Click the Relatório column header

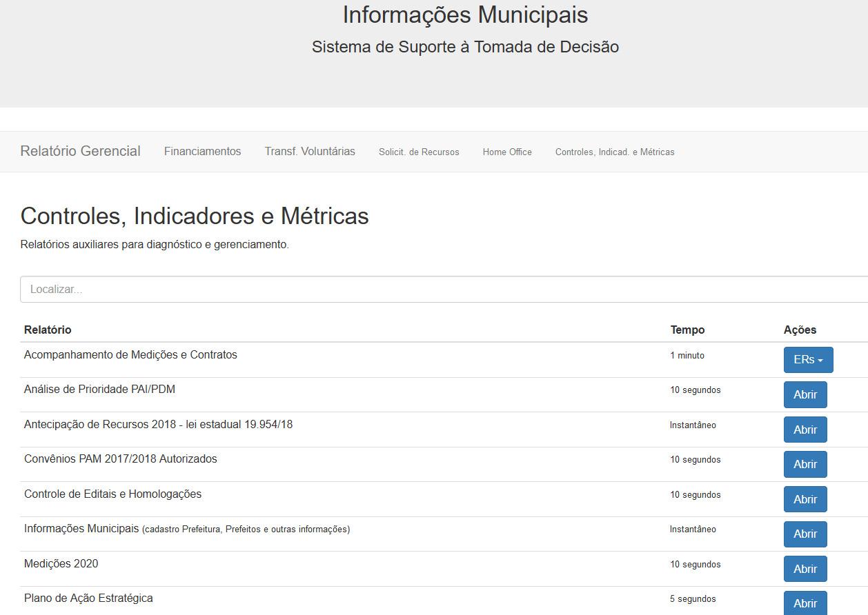(x=48, y=330)
